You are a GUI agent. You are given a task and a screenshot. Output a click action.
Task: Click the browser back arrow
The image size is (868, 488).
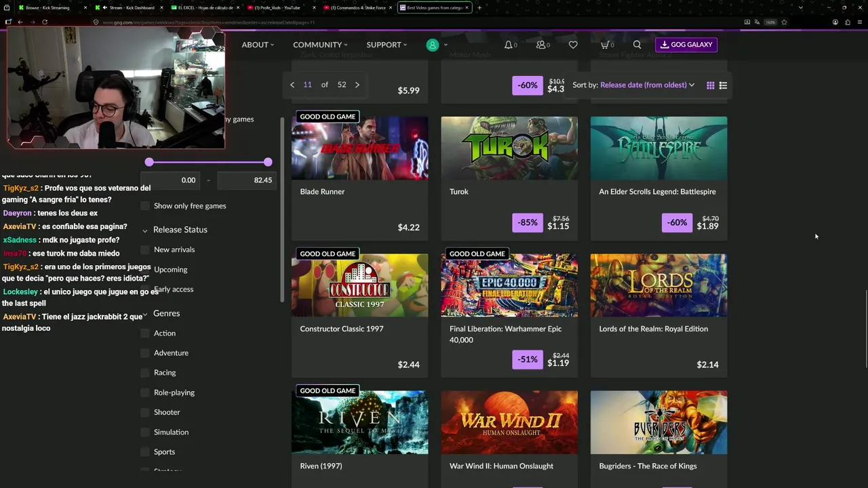click(20, 22)
